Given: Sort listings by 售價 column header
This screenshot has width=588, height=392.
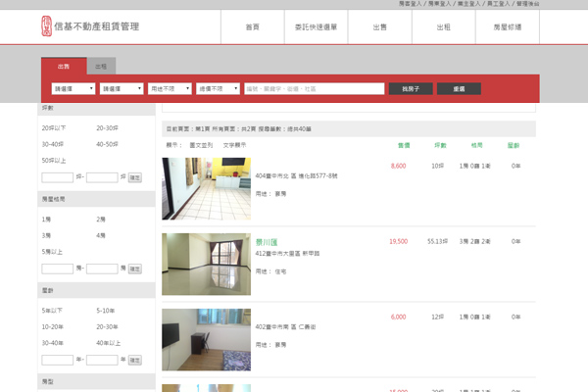Looking at the screenshot, I should tap(404, 145).
